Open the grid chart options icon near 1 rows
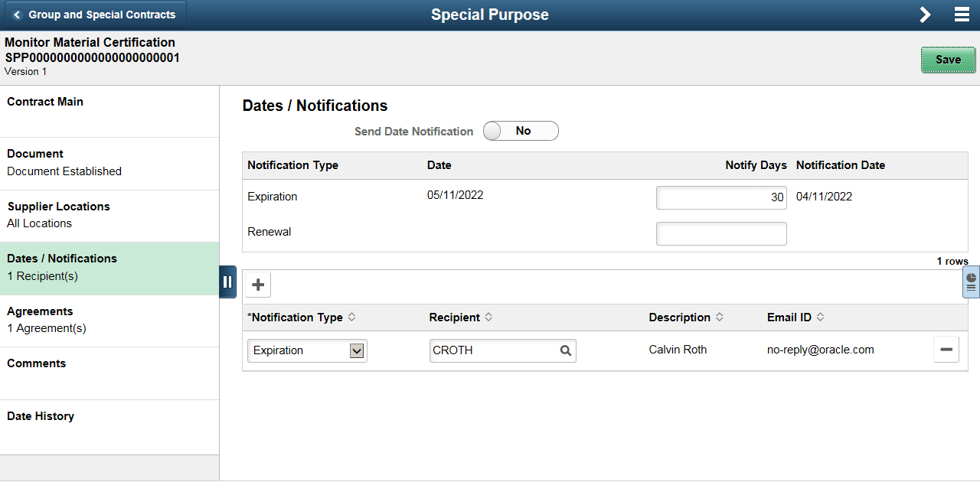The image size is (980, 482). click(970, 282)
